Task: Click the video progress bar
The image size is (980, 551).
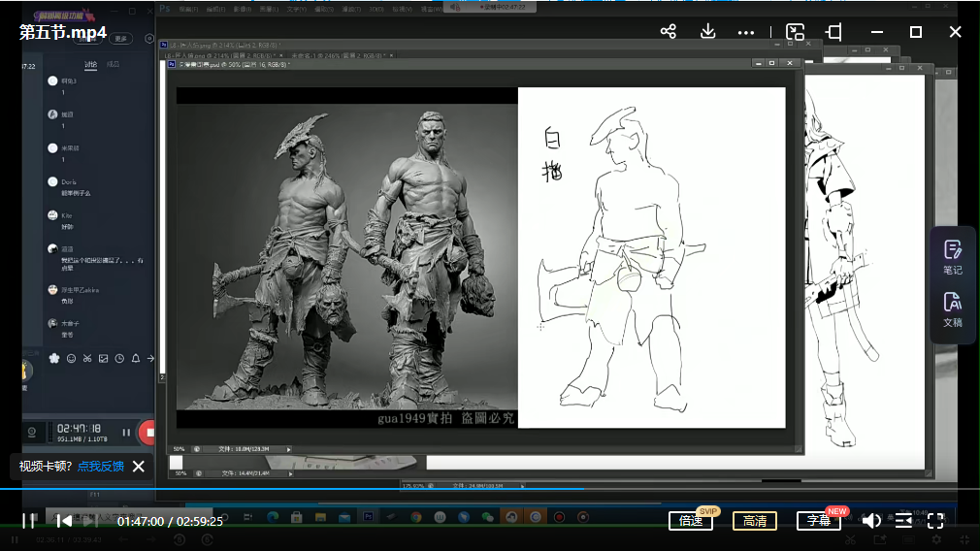Action: tap(490, 489)
